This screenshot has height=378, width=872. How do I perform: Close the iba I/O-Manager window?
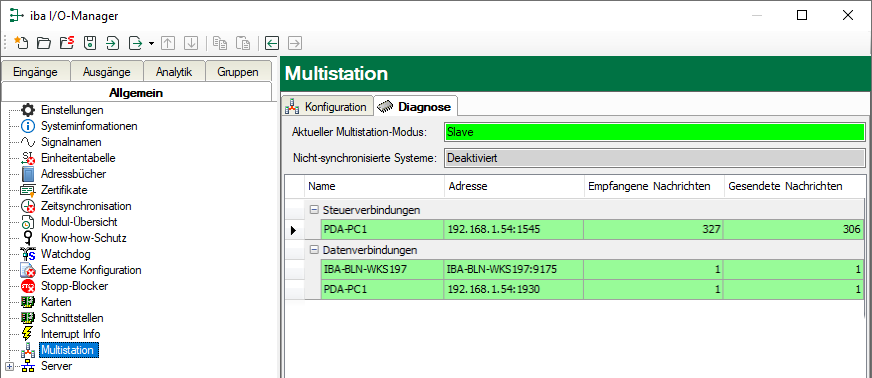tap(848, 15)
